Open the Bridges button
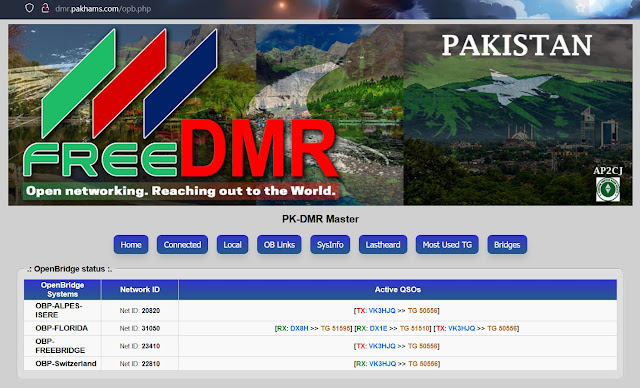 (507, 244)
